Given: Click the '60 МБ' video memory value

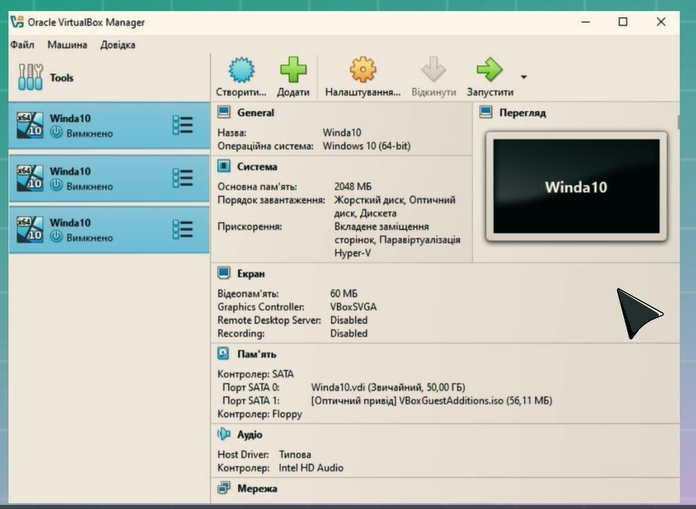Looking at the screenshot, I should coord(344,293).
